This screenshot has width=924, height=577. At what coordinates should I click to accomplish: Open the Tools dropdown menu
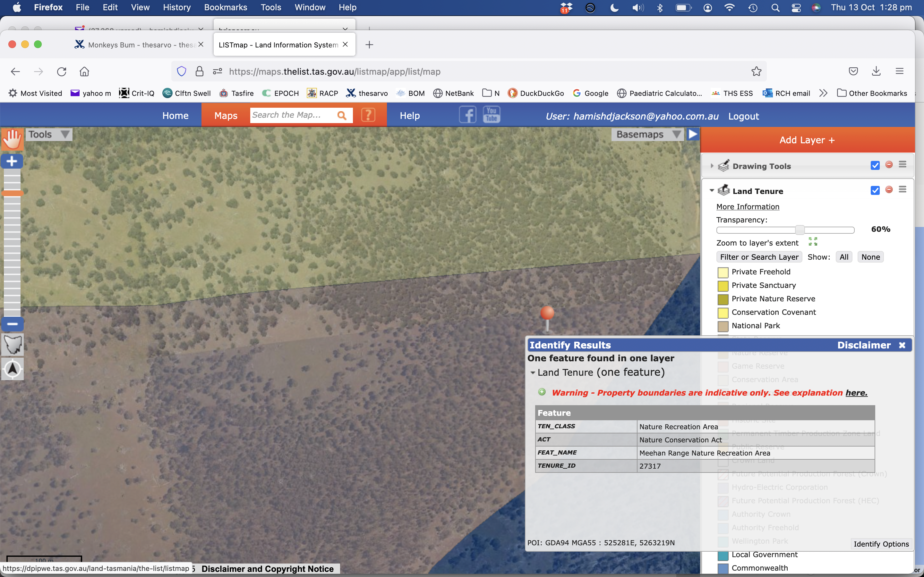[x=48, y=134]
